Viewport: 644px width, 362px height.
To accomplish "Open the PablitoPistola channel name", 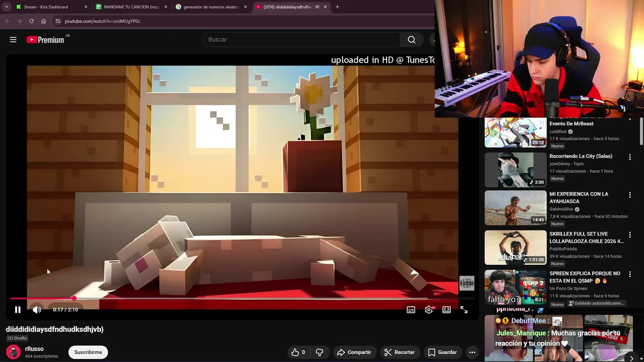I will [563, 249].
